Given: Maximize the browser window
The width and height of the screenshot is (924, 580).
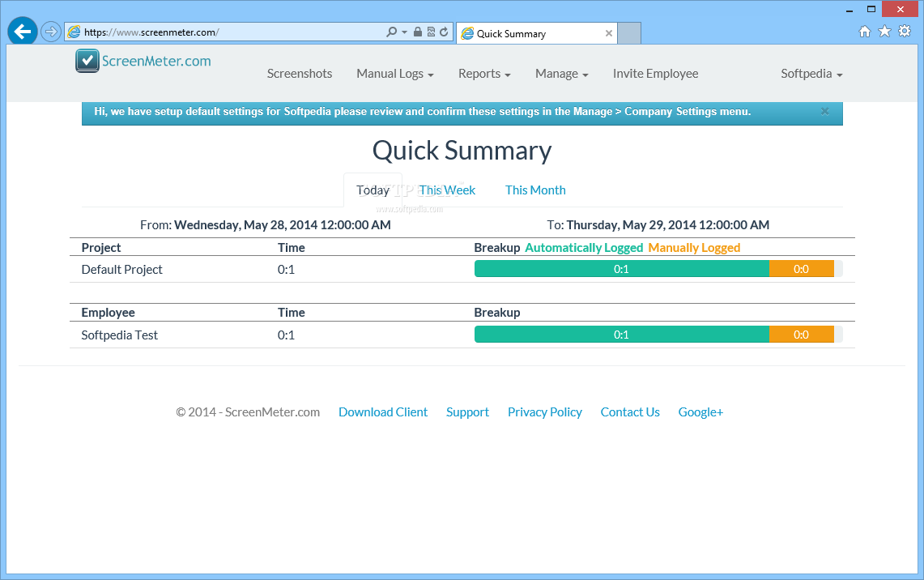Looking at the screenshot, I should (871, 10).
